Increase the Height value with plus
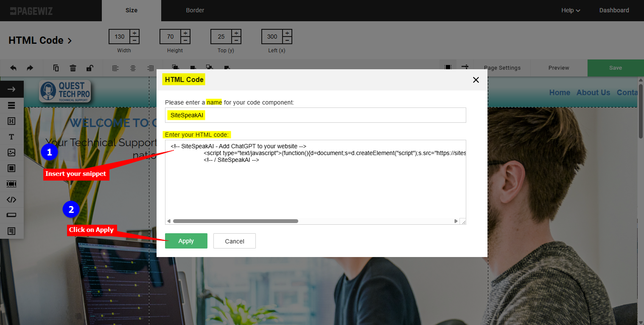The height and width of the screenshot is (325, 644). pos(185,33)
